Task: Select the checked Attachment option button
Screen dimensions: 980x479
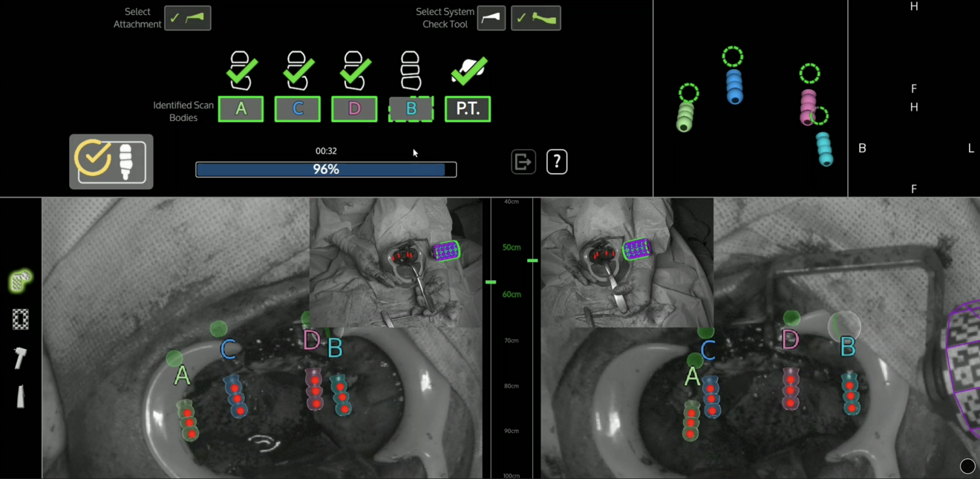Action: (x=188, y=18)
